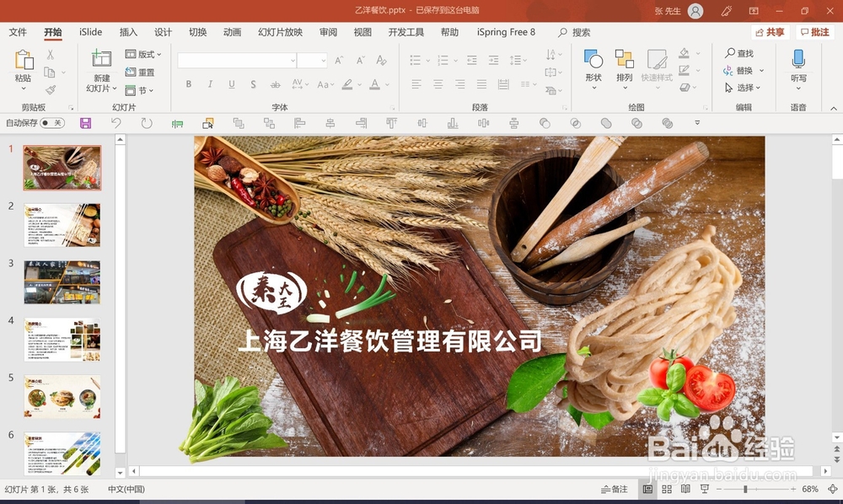Collapse the ribbon arrow

click(x=834, y=108)
